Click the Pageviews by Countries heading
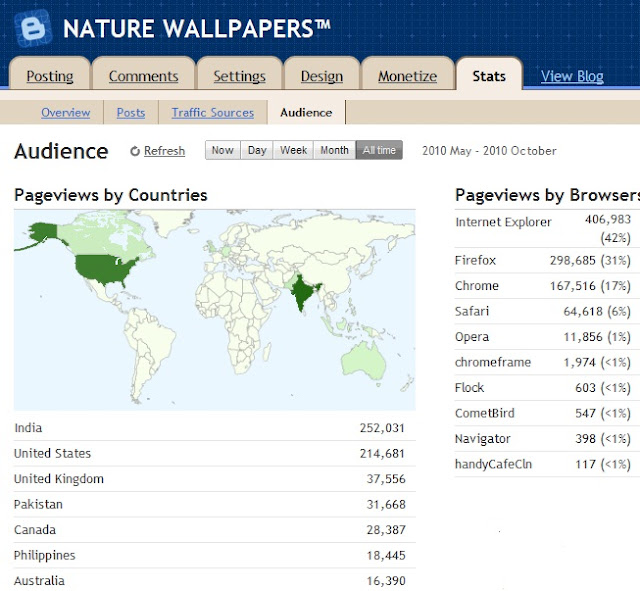 click(x=111, y=195)
